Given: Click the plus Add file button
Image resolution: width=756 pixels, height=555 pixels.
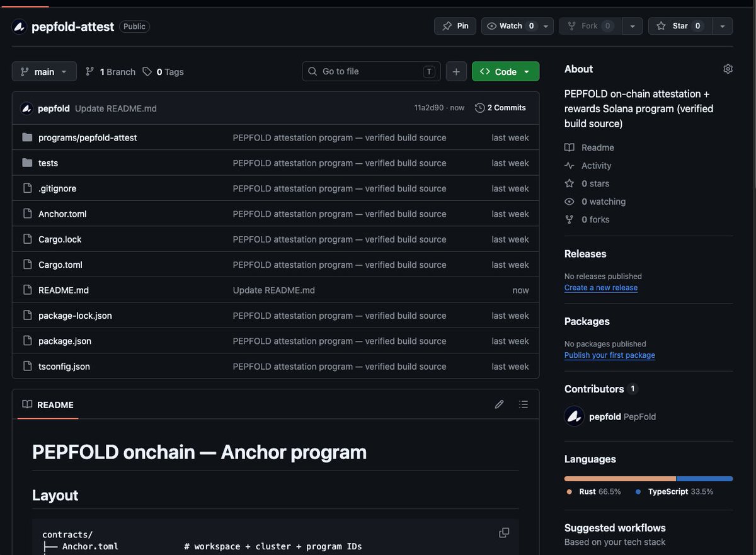Looking at the screenshot, I should [x=456, y=72].
